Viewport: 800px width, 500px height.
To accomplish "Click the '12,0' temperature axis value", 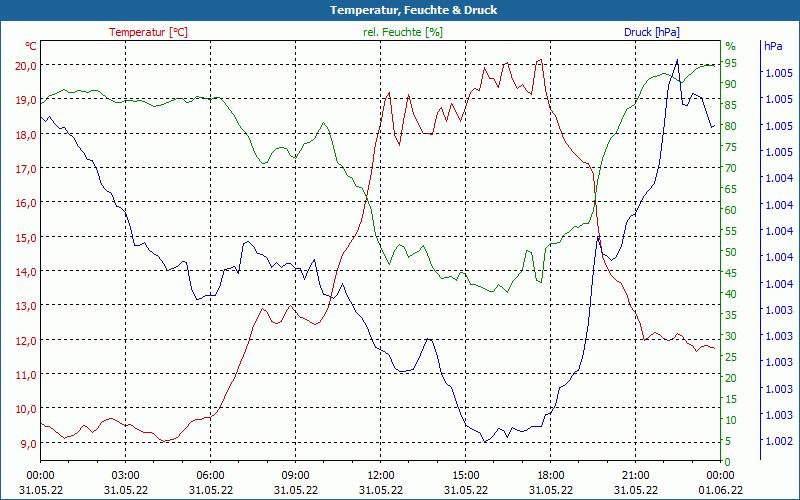I will pyautogui.click(x=26, y=340).
